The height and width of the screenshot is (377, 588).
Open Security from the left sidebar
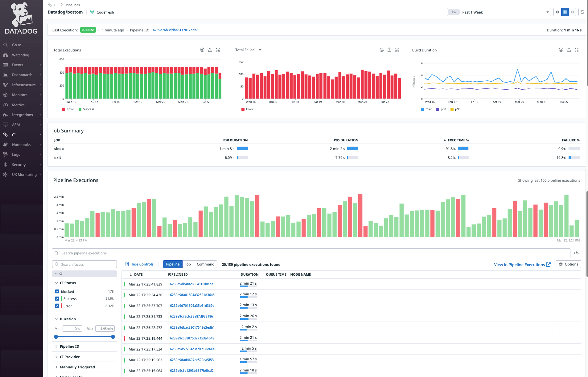point(19,164)
